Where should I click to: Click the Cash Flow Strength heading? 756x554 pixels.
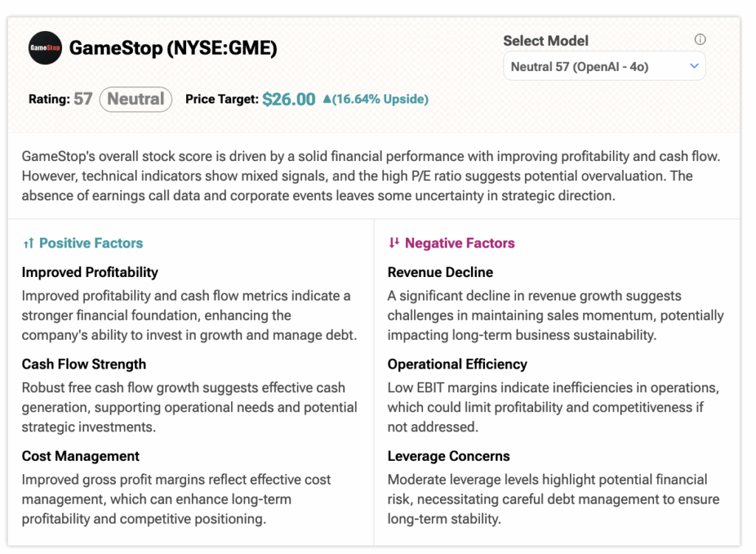click(x=84, y=364)
